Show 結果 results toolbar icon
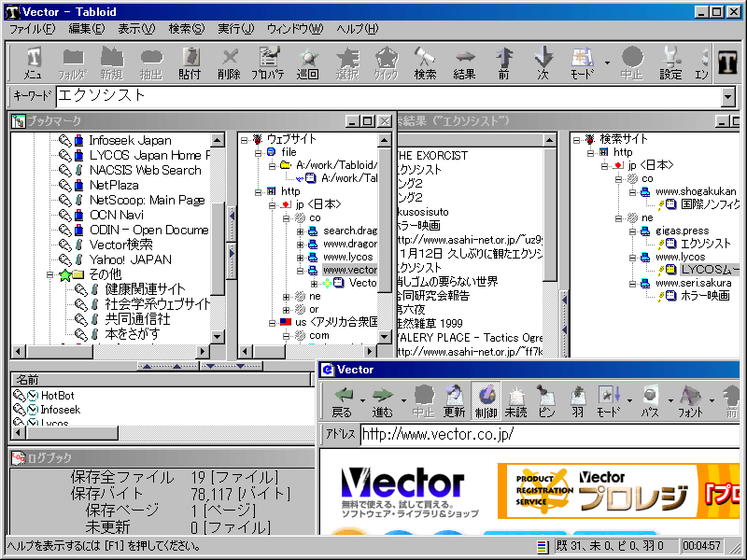The height and width of the screenshot is (560, 747). click(x=464, y=63)
